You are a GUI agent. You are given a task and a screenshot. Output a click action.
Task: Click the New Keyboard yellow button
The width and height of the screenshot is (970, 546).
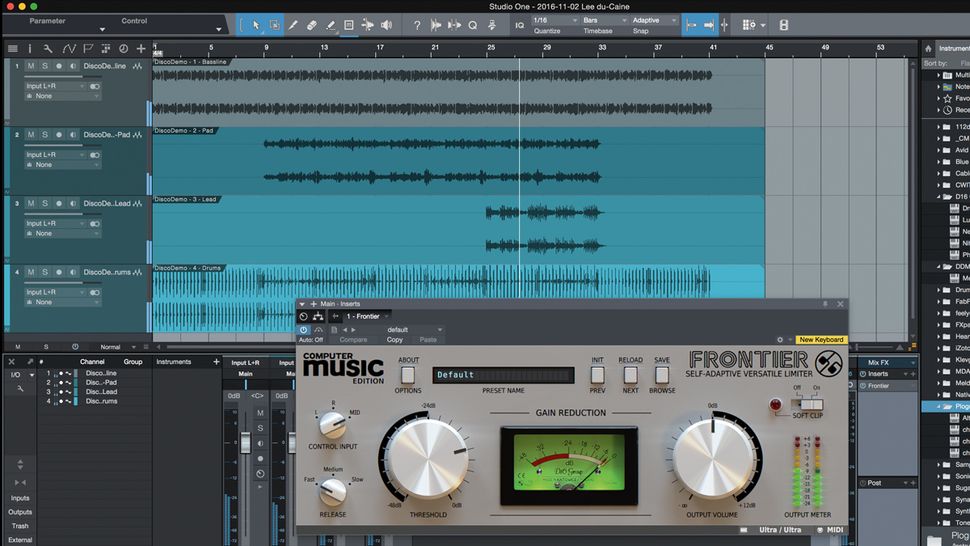(821, 339)
